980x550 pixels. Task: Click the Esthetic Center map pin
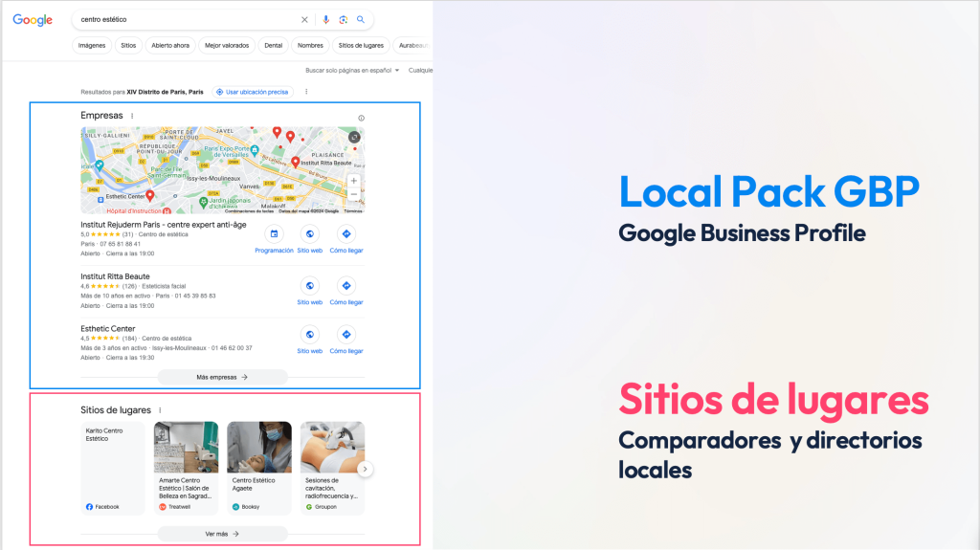pyautogui.click(x=150, y=196)
